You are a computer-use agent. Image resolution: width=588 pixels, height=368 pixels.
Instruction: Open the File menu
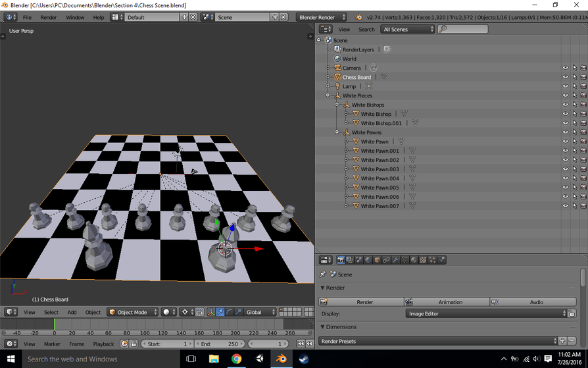pyautogui.click(x=27, y=17)
